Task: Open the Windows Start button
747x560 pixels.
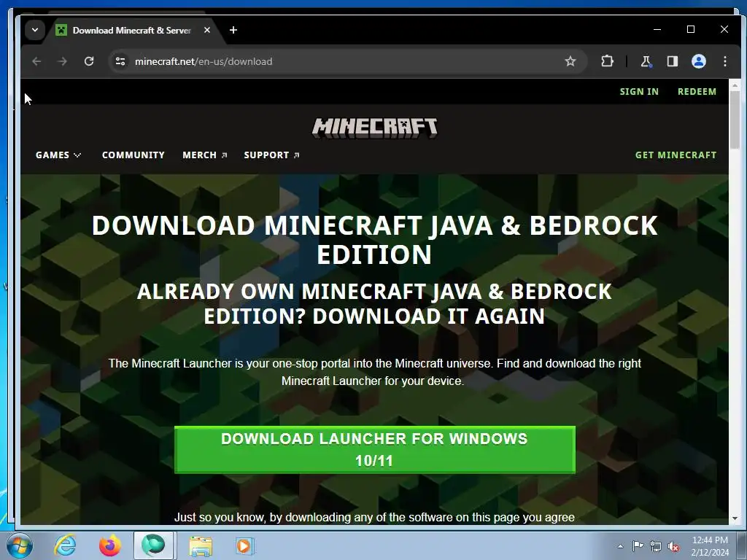Action: point(20,545)
